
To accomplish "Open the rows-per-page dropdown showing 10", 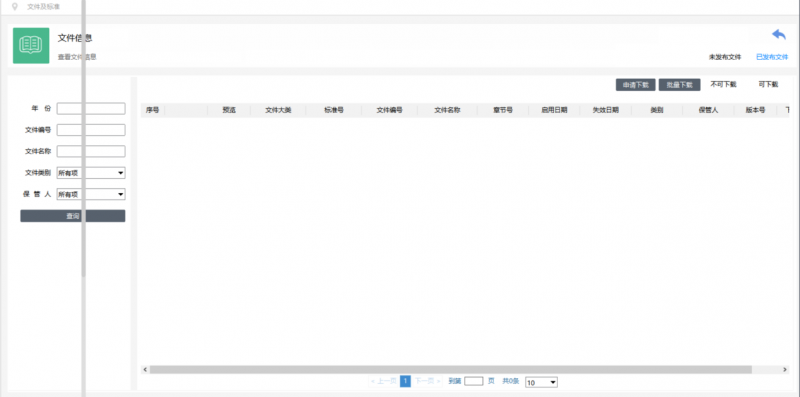I will [541, 382].
